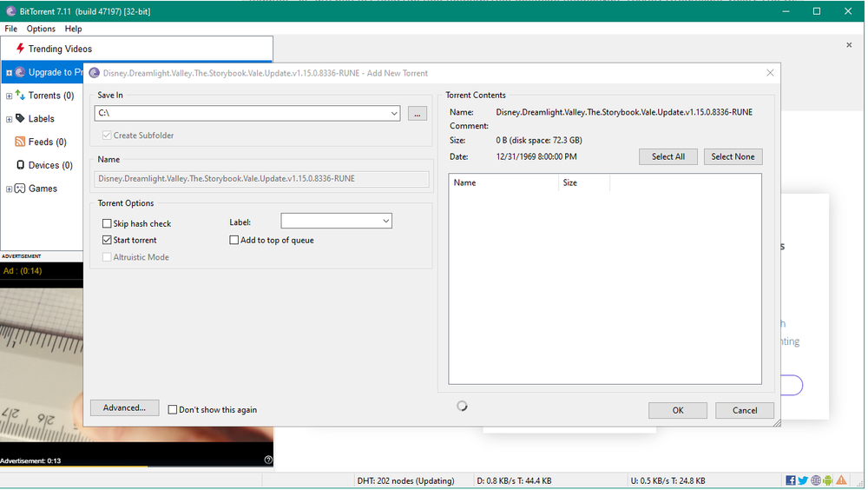Click the Upgrade to Pro BitTorrent icon
The height and width of the screenshot is (490, 868).
click(x=20, y=72)
